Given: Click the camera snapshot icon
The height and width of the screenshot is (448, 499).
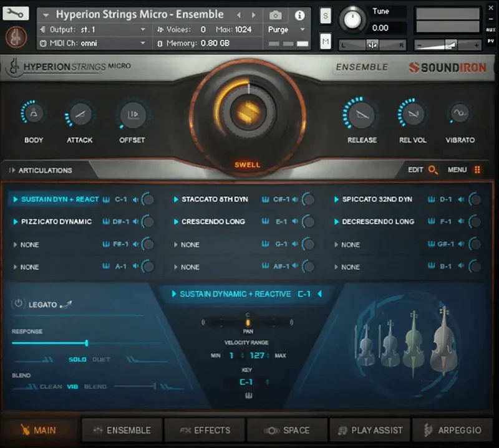Looking at the screenshot, I should pyautogui.click(x=275, y=15).
